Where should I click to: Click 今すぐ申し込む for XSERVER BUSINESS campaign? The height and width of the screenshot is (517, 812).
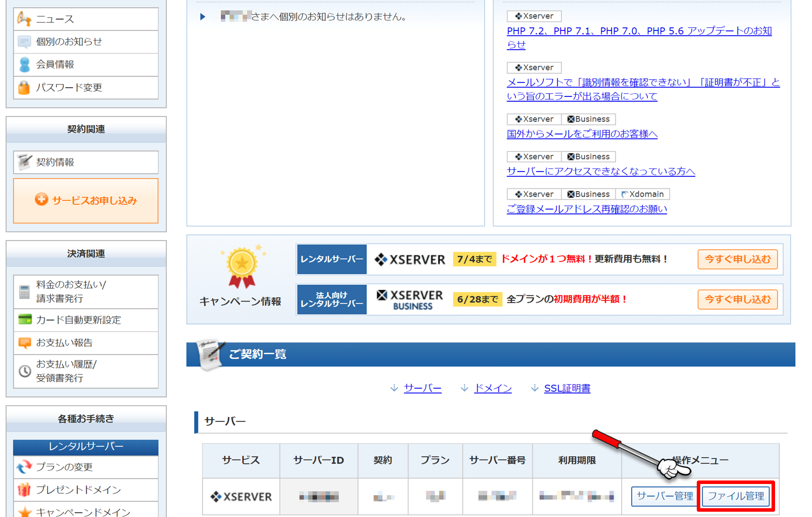(x=737, y=299)
